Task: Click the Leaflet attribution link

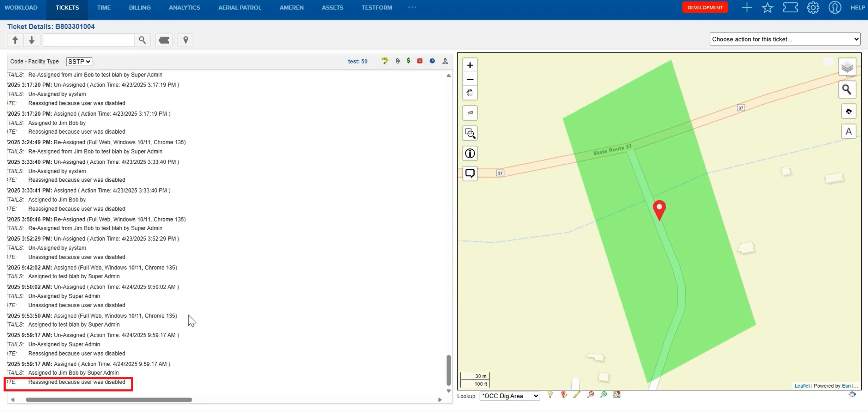Action: pyautogui.click(x=802, y=386)
